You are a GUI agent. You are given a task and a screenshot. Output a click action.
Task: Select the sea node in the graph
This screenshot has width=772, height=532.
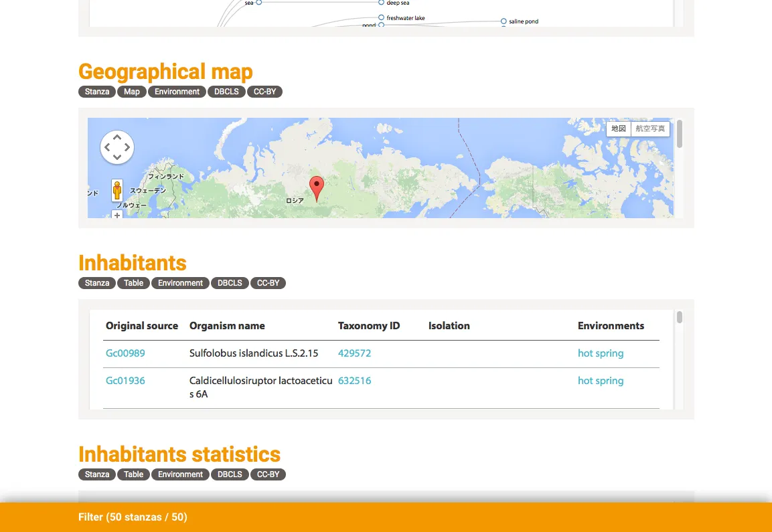pos(259,3)
